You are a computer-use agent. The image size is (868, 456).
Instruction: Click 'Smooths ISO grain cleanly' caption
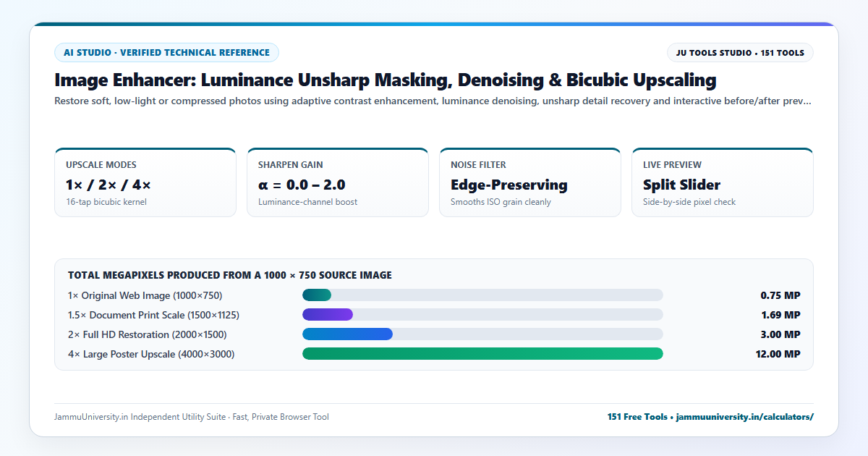pos(501,202)
